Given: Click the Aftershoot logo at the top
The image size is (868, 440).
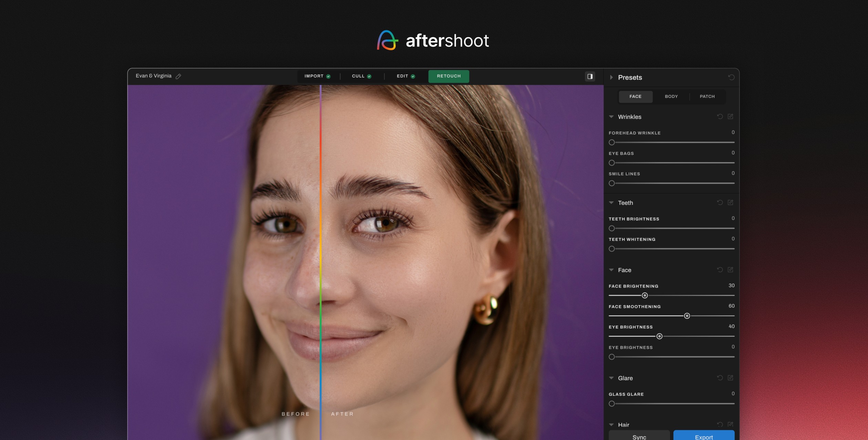Looking at the screenshot, I should click(x=433, y=40).
